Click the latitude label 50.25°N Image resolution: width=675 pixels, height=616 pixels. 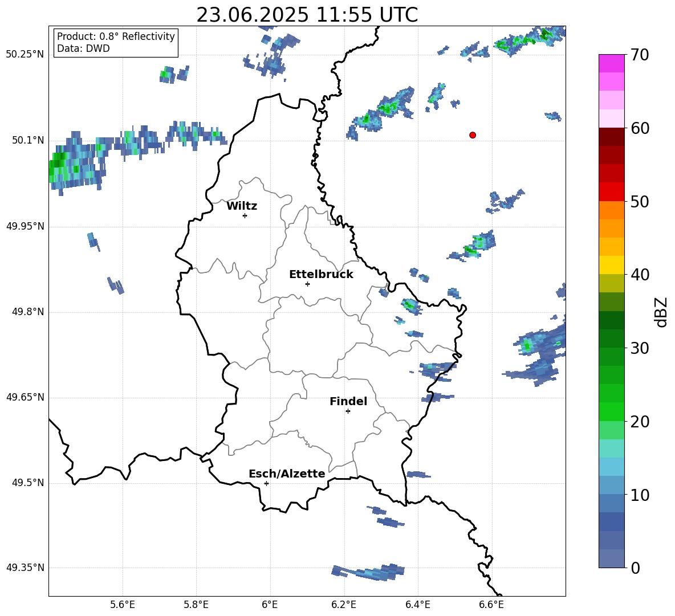25,55
